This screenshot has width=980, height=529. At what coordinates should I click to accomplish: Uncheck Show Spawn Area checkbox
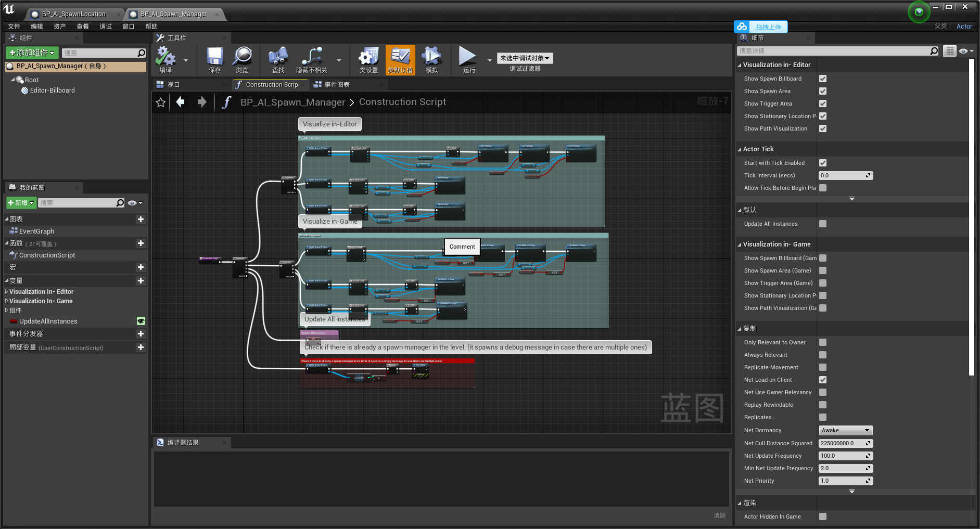click(x=823, y=91)
